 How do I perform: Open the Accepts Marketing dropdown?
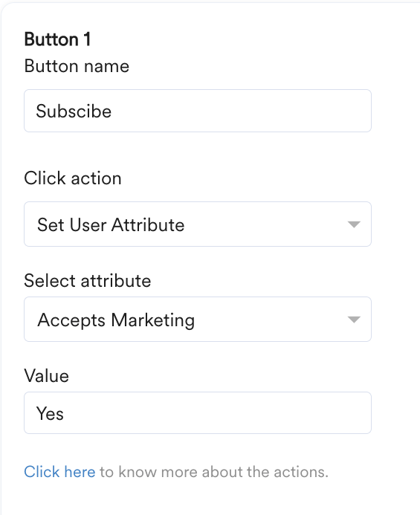click(198, 320)
